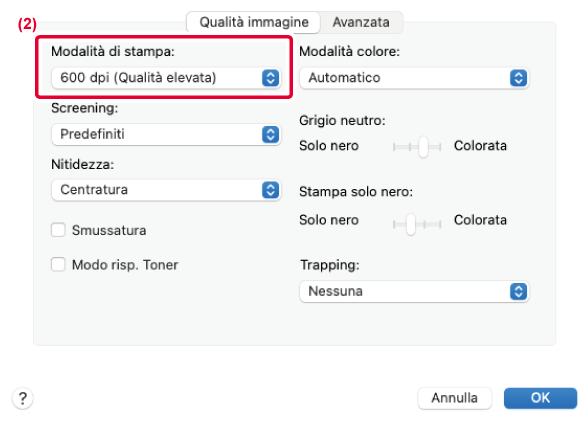Select the Qualità immagine tab
This screenshot has width=587, height=422.
253,22
